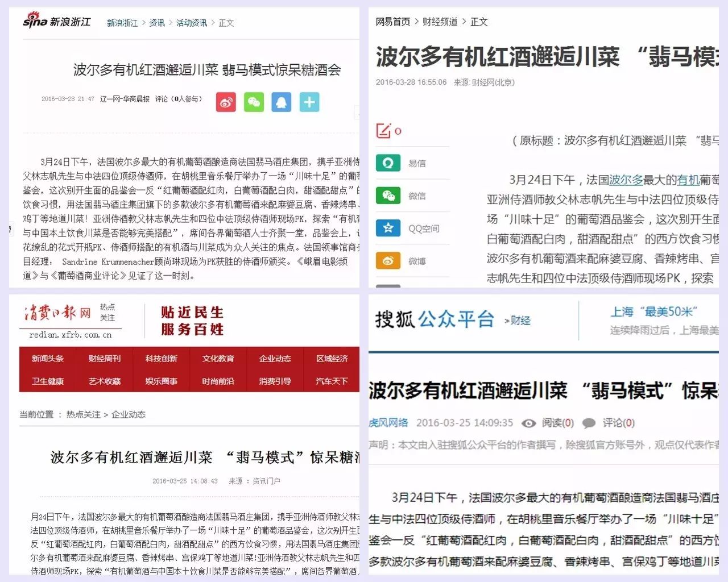Open the >财经 channel link on the Sohu page
This screenshot has width=728, height=582.
[x=518, y=321]
